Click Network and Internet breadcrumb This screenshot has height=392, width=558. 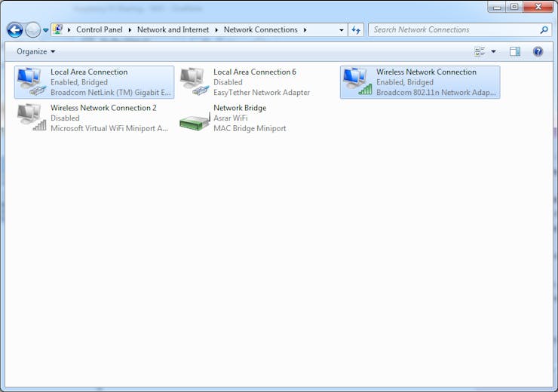[173, 30]
